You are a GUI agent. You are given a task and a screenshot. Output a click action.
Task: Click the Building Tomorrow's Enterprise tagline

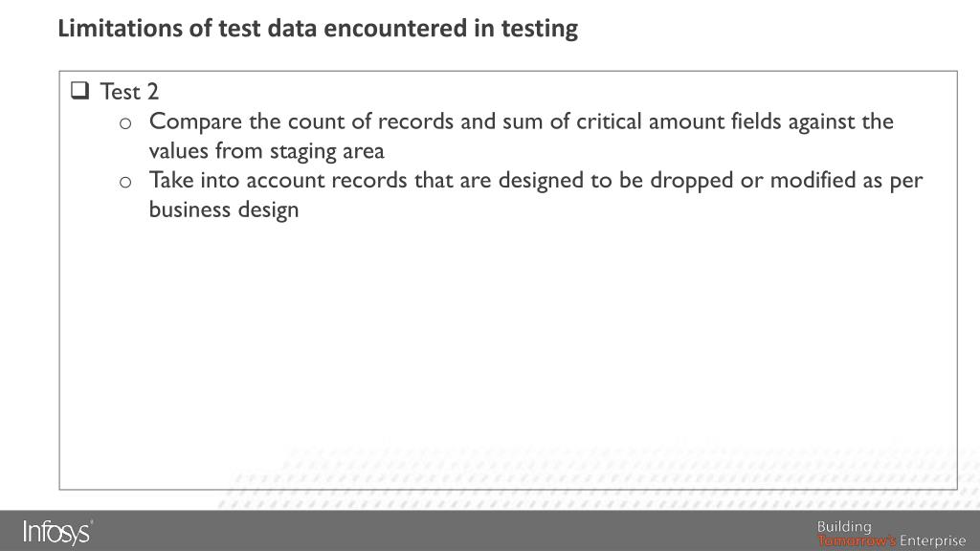891,534
